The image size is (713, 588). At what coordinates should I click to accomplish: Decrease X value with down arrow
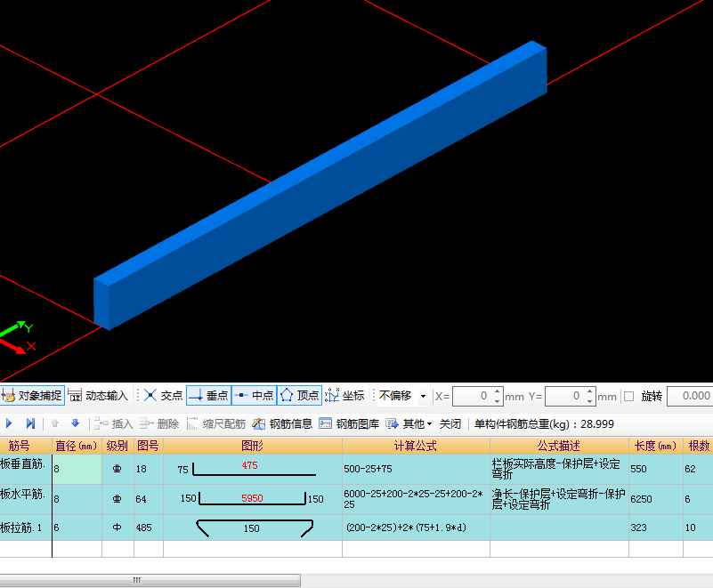(x=498, y=401)
